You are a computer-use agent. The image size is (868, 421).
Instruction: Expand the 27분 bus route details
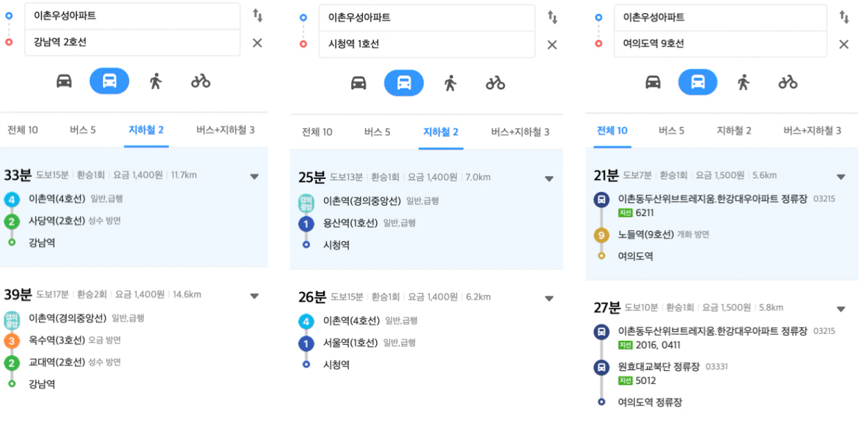[x=841, y=309]
